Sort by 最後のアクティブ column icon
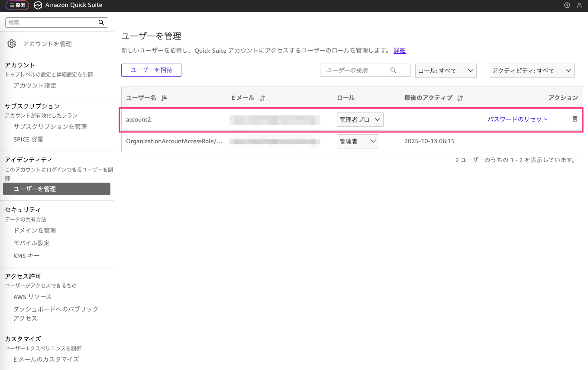This screenshot has height=370, width=588. pos(460,98)
